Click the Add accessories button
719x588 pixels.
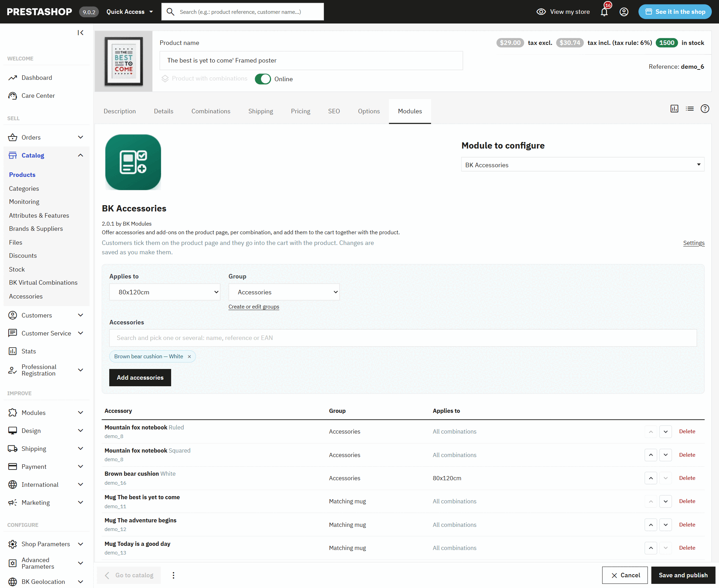point(140,378)
